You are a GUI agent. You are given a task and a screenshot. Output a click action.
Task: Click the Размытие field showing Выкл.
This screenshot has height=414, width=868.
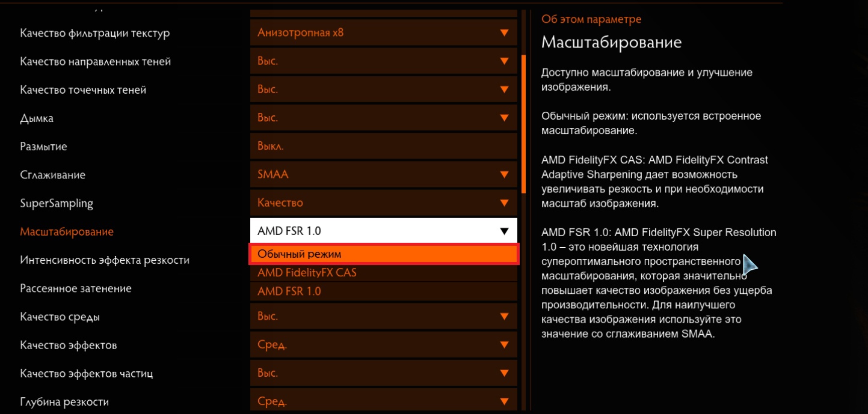click(x=384, y=146)
